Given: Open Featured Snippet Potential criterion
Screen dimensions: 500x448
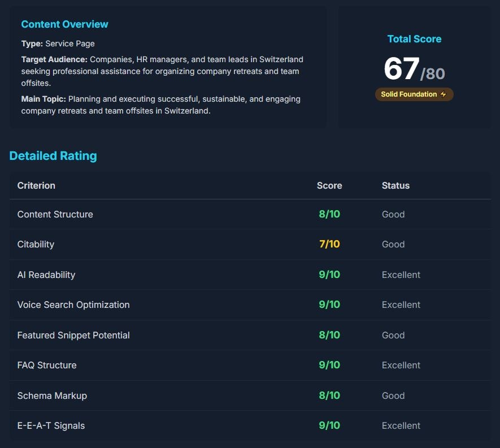Looking at the screenshot, I should pos(73,335).
